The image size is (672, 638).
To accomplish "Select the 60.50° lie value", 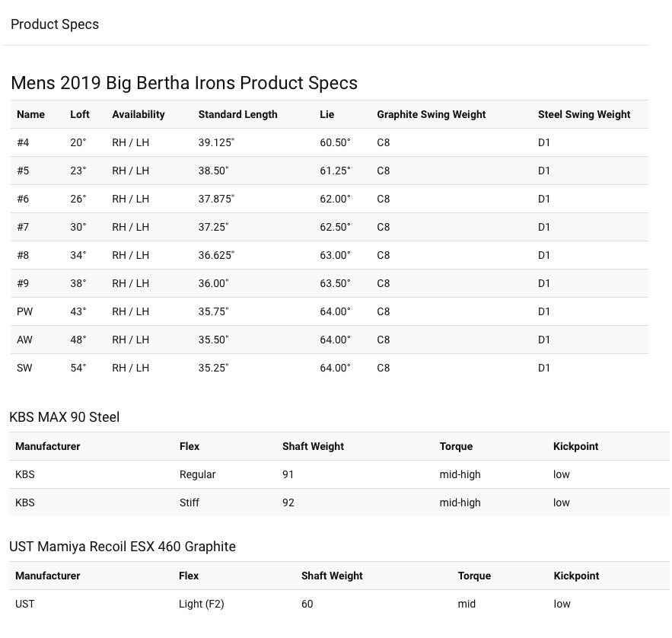I will point(335,142).
